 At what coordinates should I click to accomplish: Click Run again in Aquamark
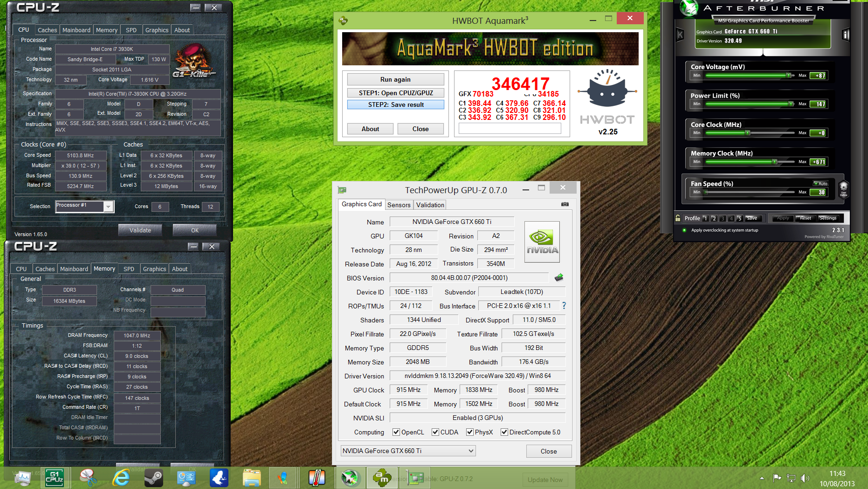(x=395, y=79)
